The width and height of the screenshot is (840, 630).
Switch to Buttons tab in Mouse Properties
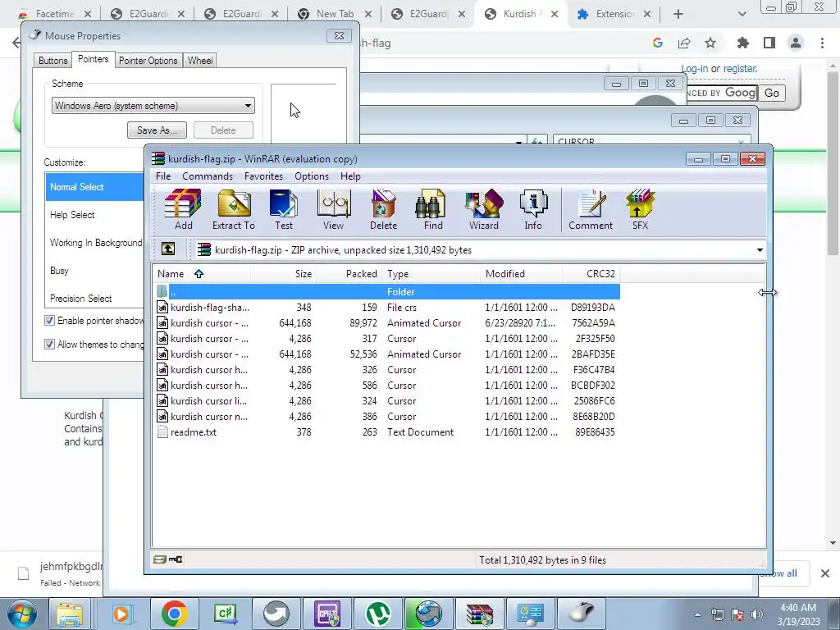(52, 61)
